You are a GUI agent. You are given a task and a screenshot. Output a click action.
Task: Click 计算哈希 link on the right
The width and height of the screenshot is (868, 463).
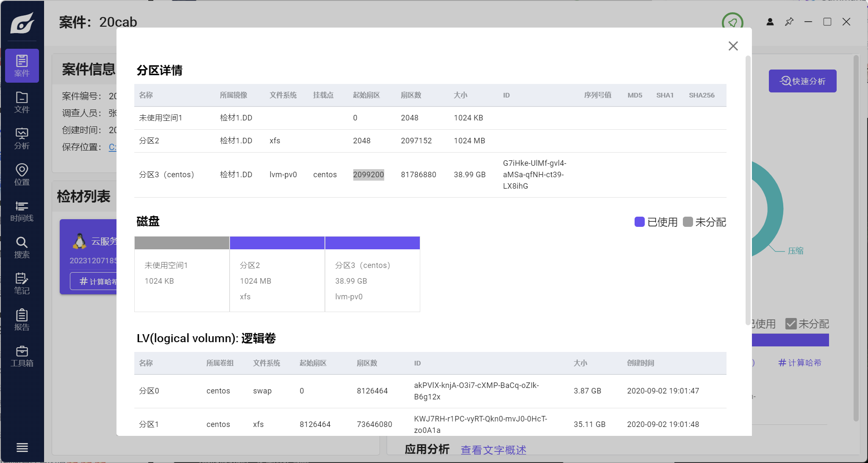click(x=800, y=363)
